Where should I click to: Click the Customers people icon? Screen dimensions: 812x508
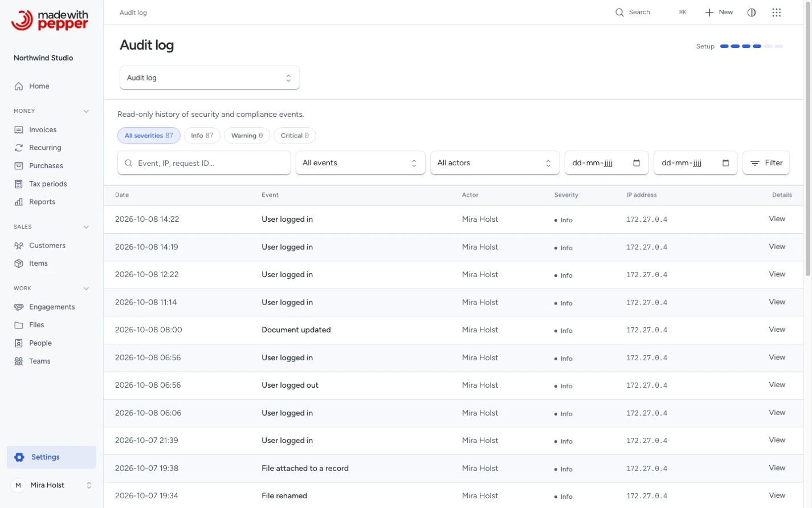(19, 246)
